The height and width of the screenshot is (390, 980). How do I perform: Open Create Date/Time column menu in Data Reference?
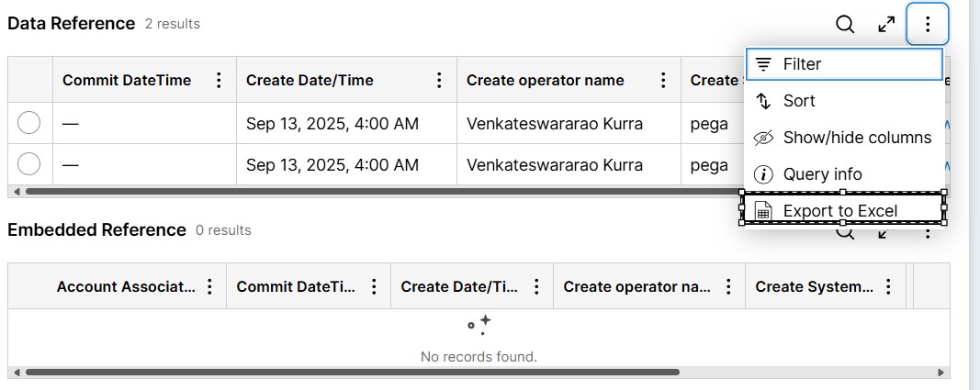point(439,80)
